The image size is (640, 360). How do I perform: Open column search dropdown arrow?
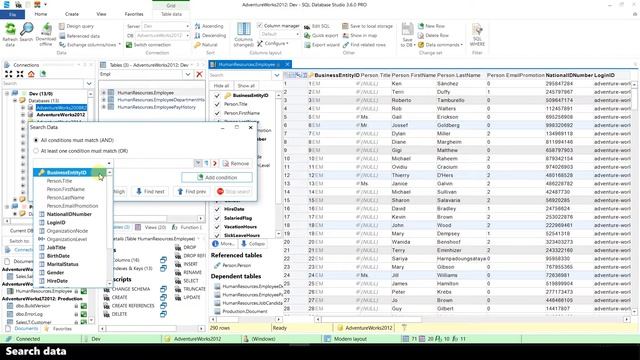(277, 75)
